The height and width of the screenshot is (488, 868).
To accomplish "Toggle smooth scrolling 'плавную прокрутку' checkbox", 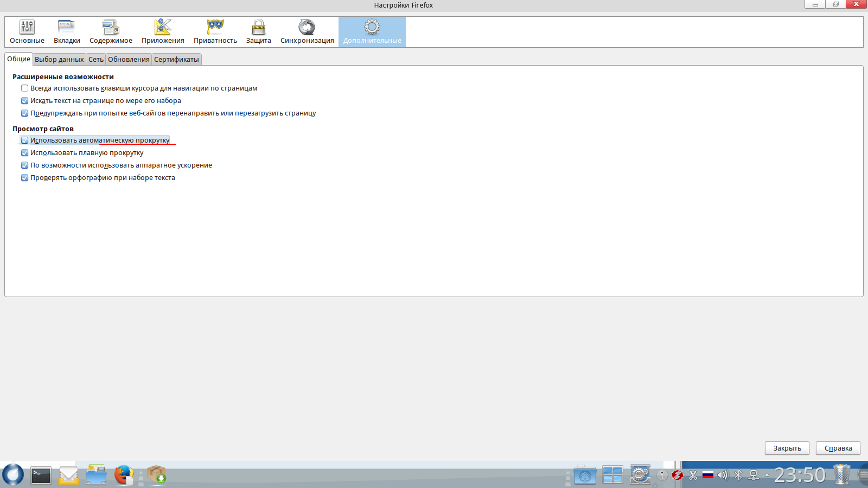I will pyautogui.click(x=24, y=153).
